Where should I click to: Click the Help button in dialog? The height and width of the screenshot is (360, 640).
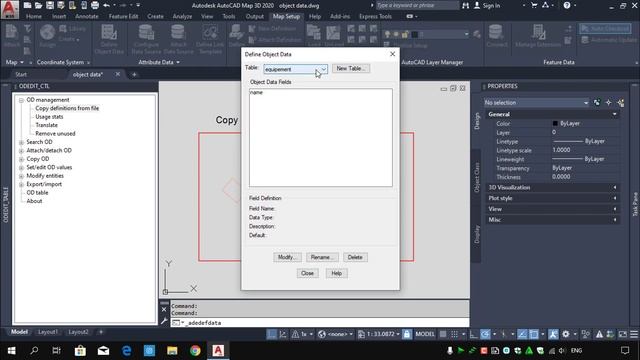(x=336, y=273)
